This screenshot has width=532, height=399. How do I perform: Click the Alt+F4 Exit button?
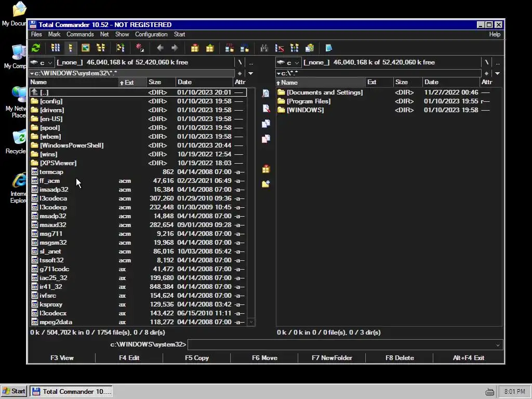tap(469, 358)
